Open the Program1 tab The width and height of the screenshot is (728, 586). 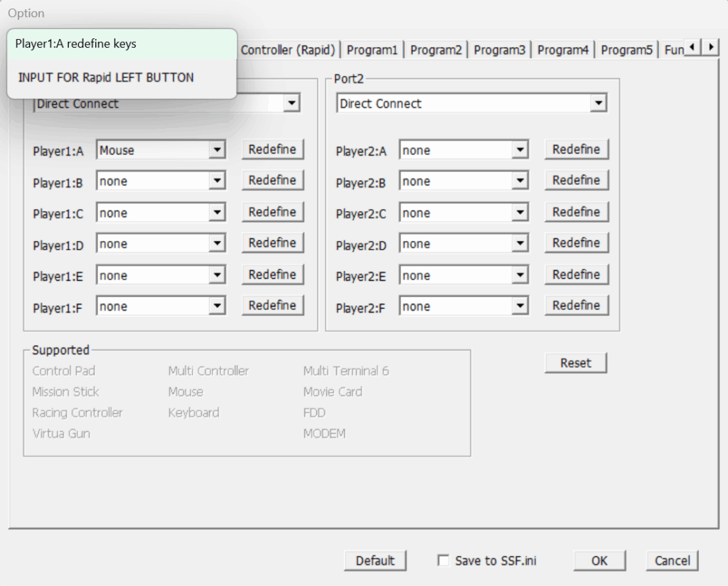(372, 50)
